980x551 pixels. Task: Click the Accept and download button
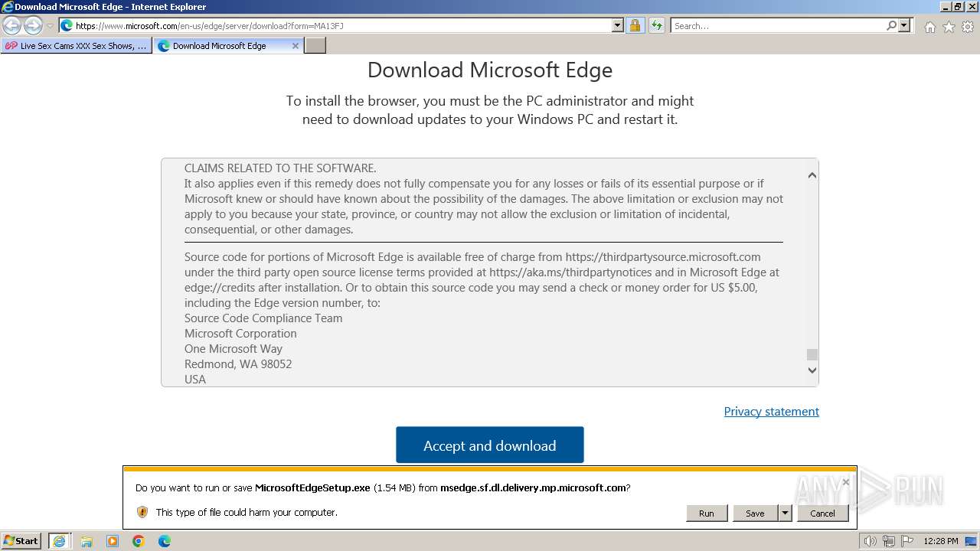(490, 445)
